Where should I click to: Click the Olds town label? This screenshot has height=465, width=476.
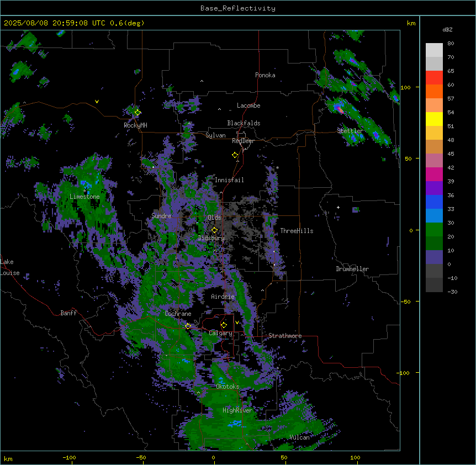[214, 218]
